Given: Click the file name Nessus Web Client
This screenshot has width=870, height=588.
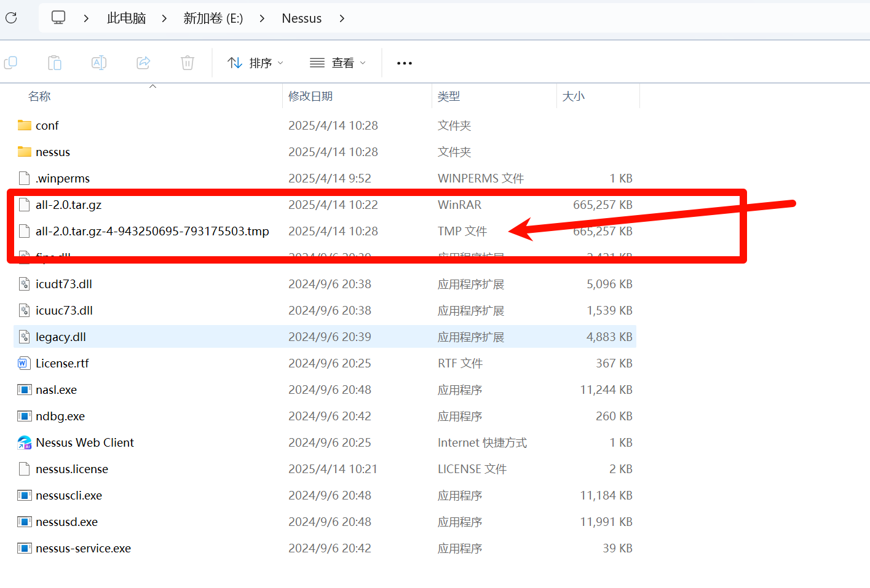Looking at the screenshot, I should point(85,442).
